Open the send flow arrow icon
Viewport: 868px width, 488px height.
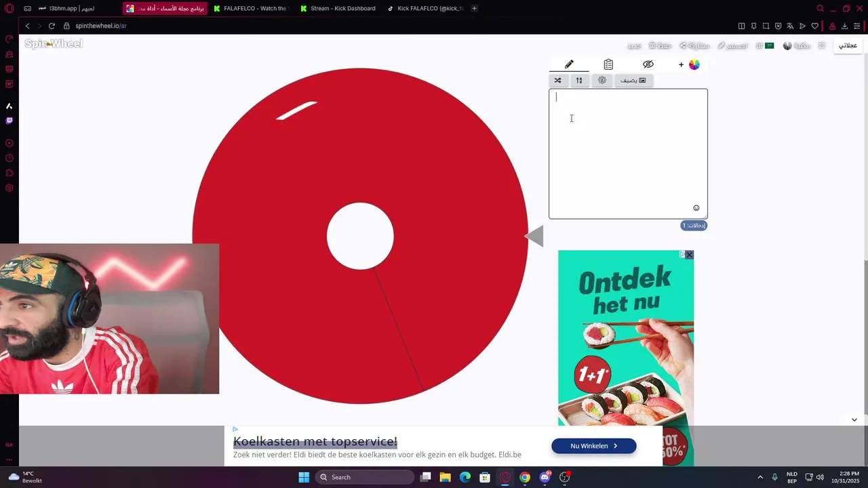(802, 26)
